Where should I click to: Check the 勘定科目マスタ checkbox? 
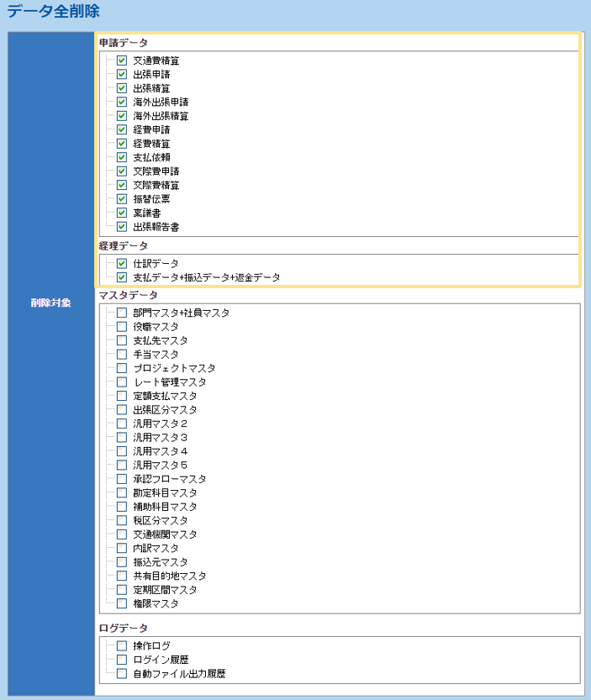122,492
